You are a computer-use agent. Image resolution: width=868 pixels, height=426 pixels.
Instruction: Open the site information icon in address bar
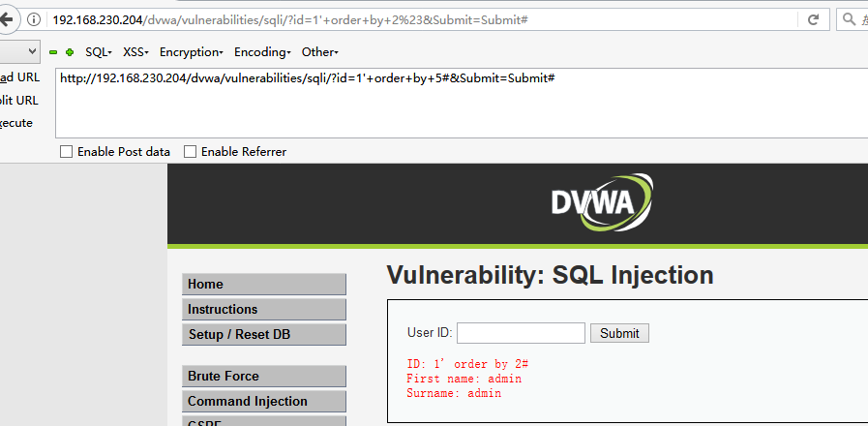tap(36, 19)
